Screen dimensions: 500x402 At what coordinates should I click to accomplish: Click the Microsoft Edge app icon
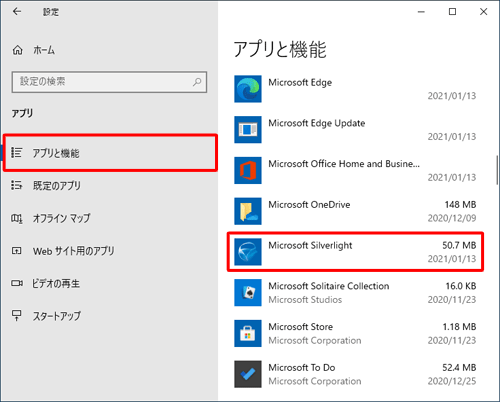coord(248,89)
